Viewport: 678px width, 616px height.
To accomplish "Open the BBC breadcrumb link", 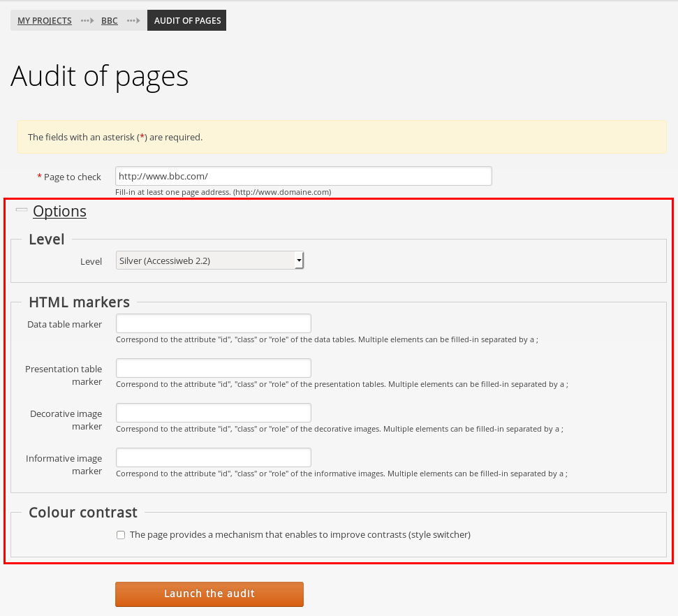I will click(x=110, y=20).
